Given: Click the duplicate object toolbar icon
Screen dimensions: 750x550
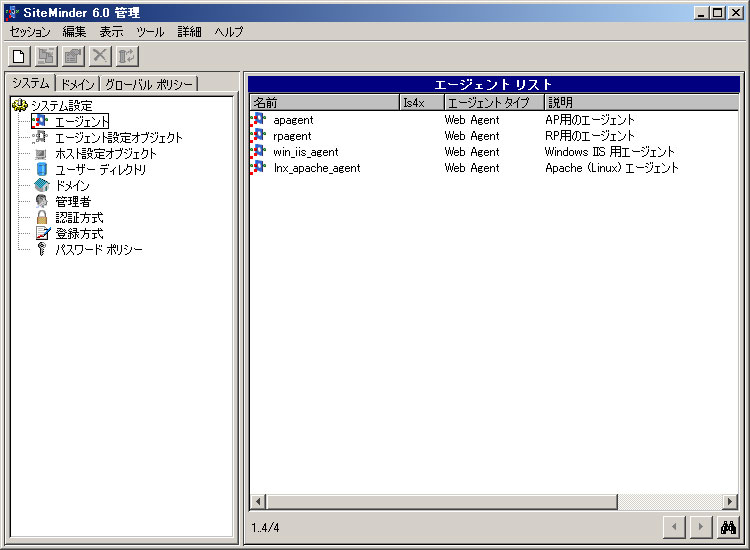Looking at the screenshot, I should [46, 56].
